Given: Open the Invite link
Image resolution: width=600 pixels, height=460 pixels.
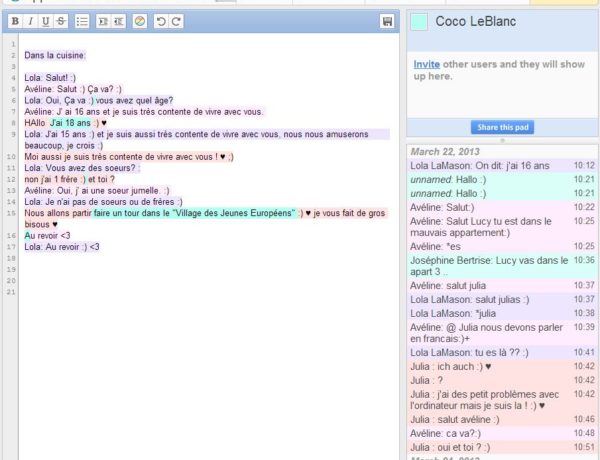Looking at the screenshot, I should tap(426, 65).
